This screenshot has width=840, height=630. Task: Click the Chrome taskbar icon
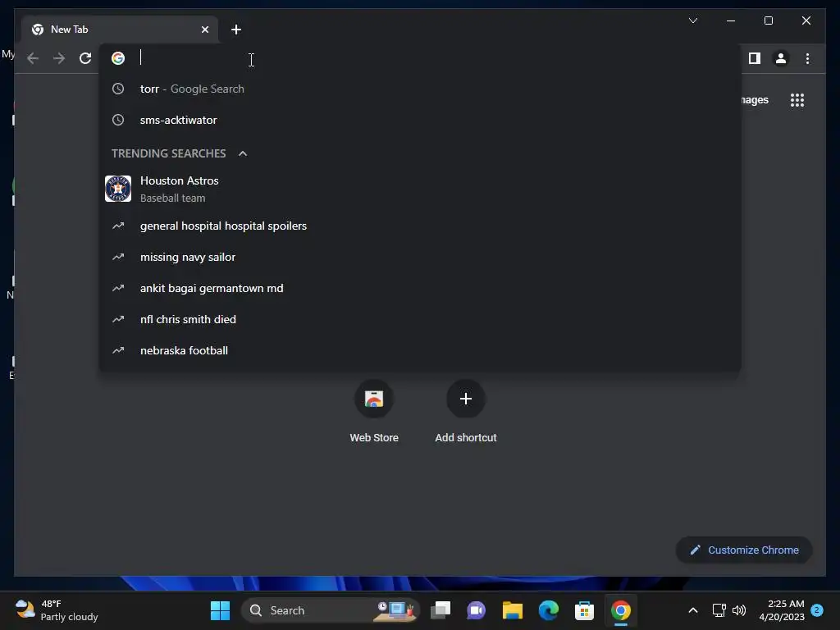click(x=620, y=610)
